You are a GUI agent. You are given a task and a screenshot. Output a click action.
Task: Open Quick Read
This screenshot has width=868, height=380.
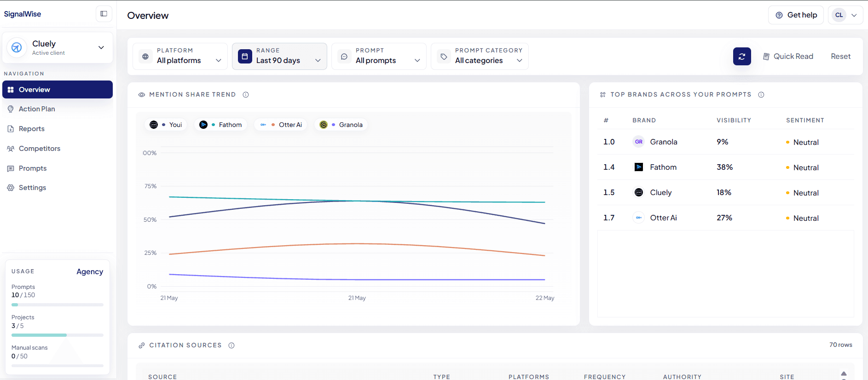pos(788,56)
